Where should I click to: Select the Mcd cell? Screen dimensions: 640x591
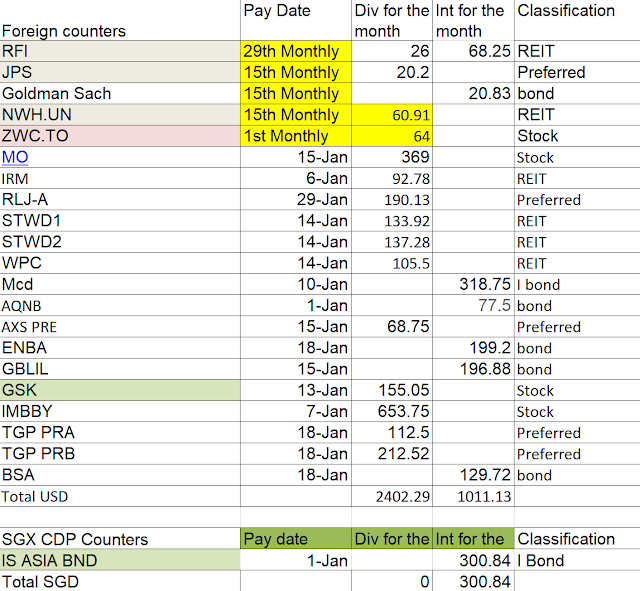120,284
